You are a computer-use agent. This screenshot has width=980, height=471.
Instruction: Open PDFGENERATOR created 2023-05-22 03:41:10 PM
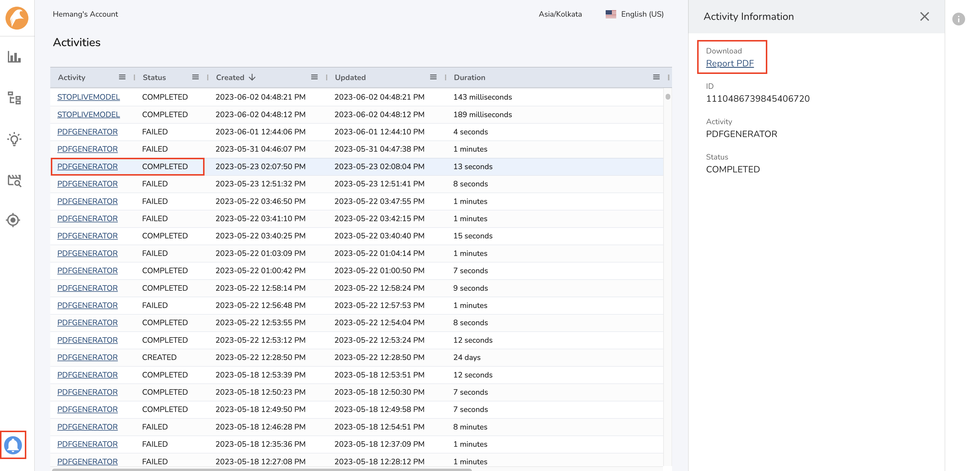[87, 218]
